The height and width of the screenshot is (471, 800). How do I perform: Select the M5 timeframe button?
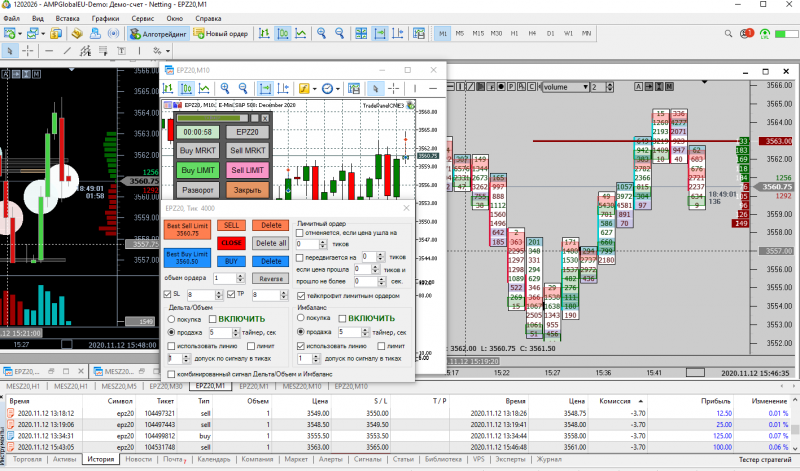[x=460, y=34]
